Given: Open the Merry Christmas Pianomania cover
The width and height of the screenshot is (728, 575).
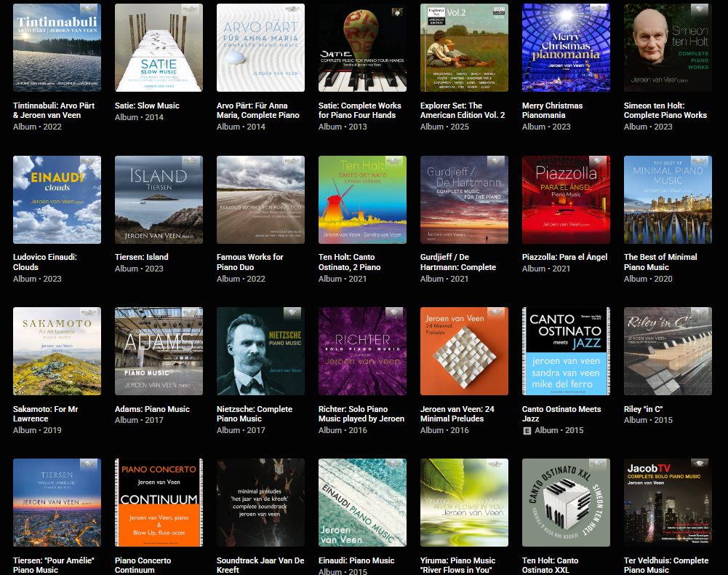Looking at the screenshot, I should (x=566, y=47).
